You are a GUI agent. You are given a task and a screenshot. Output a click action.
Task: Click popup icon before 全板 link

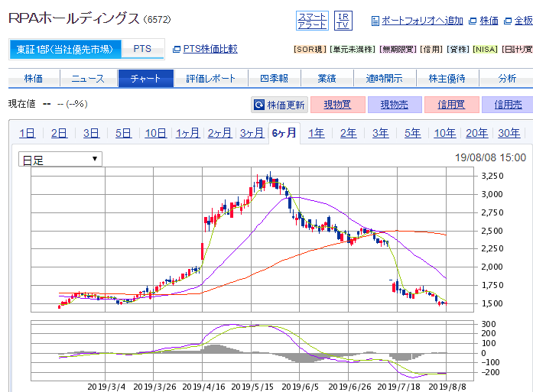click(x=508, y=21)
